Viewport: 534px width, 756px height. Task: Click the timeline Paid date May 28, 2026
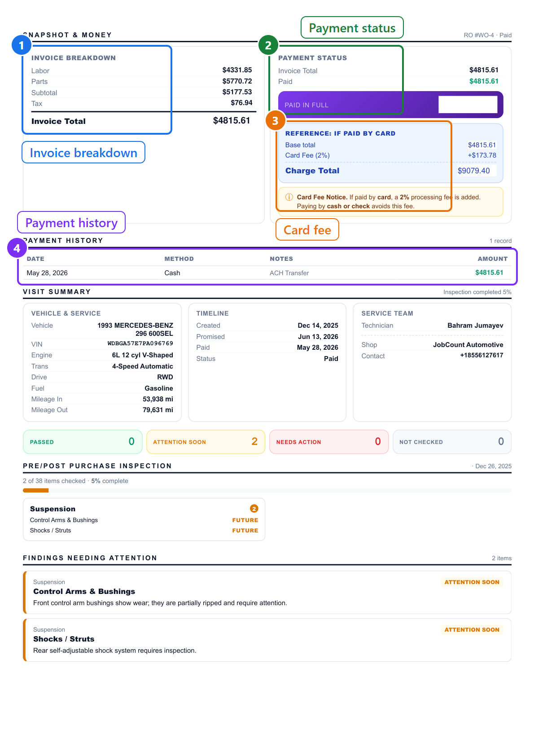point(317,347)
